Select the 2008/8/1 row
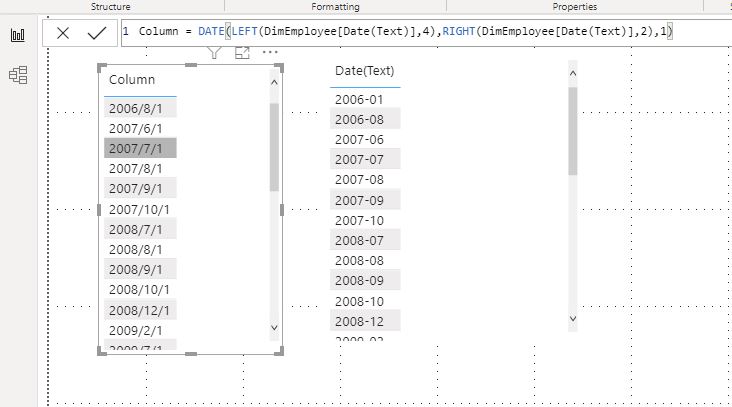The image size is (732, 407). (140, 250)
